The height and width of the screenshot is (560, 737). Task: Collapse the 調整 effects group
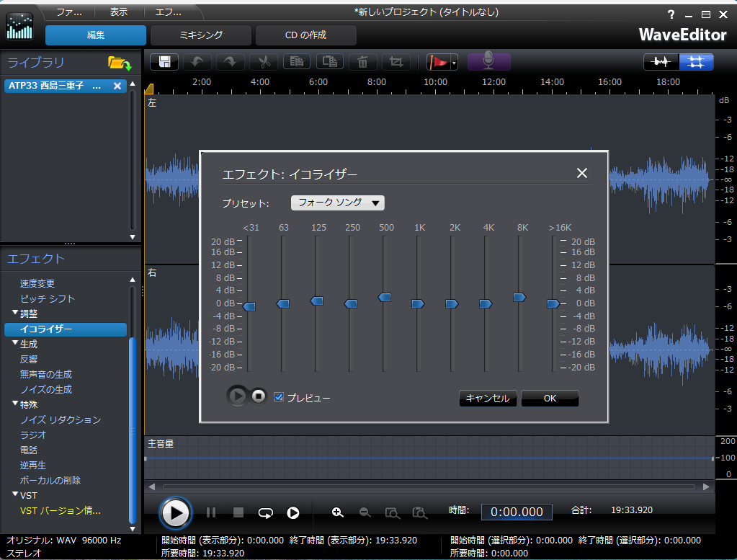pyautogui.click(x=15, y=314)
